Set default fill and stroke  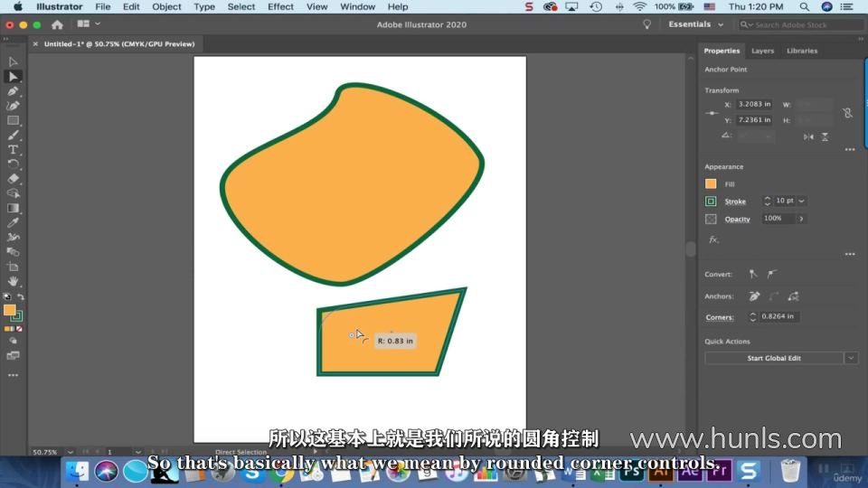tap(7, 297)
